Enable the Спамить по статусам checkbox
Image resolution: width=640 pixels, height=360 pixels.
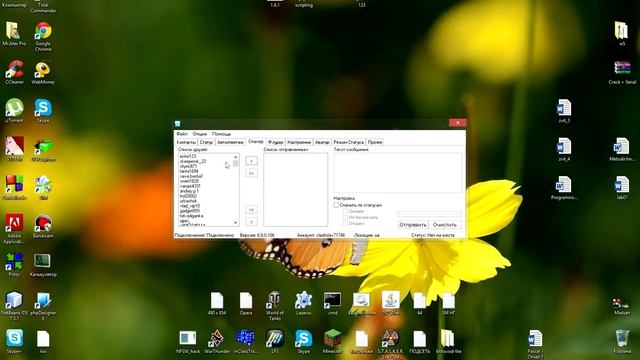click(x=336, y=205)
